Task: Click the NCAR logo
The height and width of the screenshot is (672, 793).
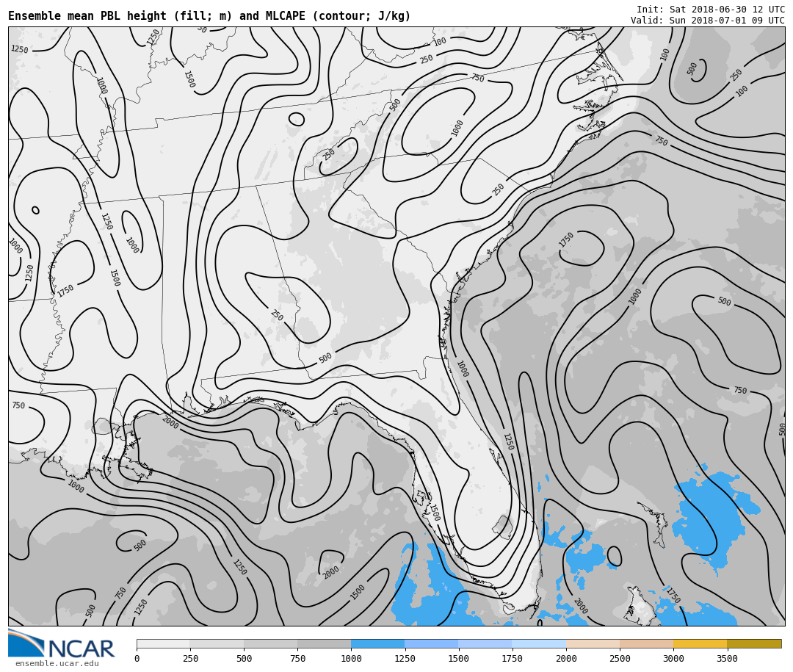Action: [x=61, y=643]
